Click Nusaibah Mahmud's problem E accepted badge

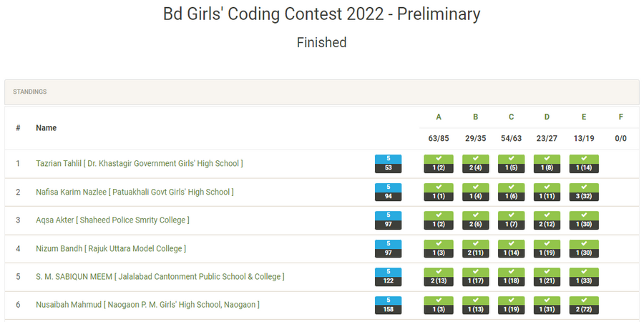584,305
